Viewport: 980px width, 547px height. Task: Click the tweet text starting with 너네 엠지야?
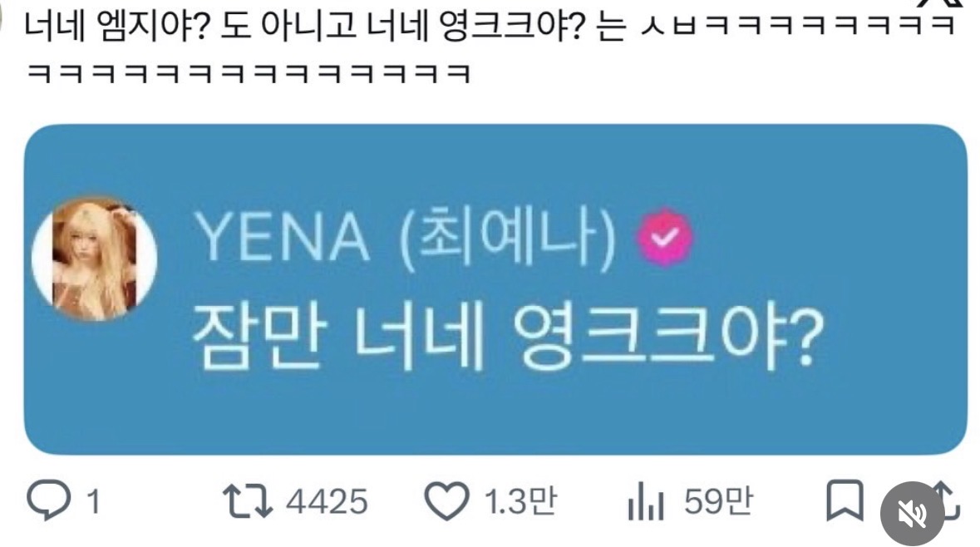(489, 27)
